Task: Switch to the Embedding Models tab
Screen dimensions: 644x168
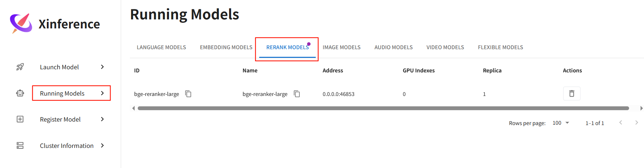Action: tap(226, 47)
